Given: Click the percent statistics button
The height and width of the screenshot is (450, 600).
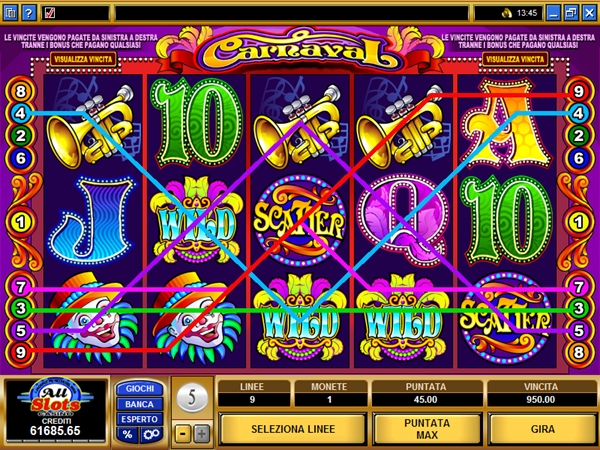Looking at the screenshot, I should coord(128,434).
